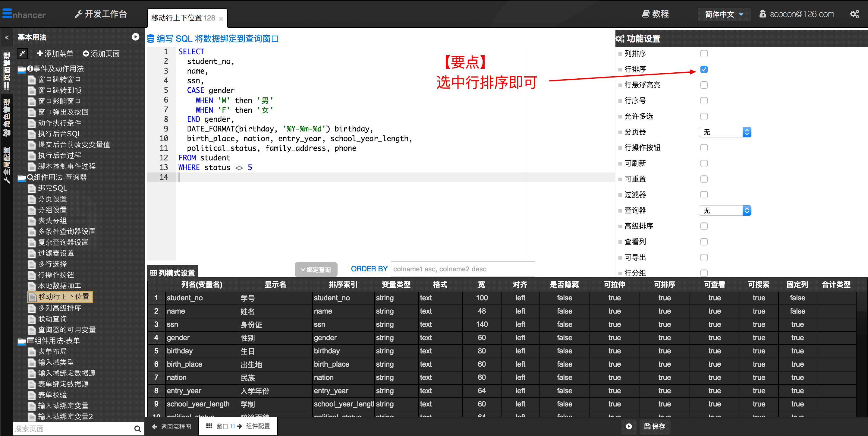Screen dimensions: 868x436
Task: Open the 分页器 dropdown
Action: [x=725, y=132]
